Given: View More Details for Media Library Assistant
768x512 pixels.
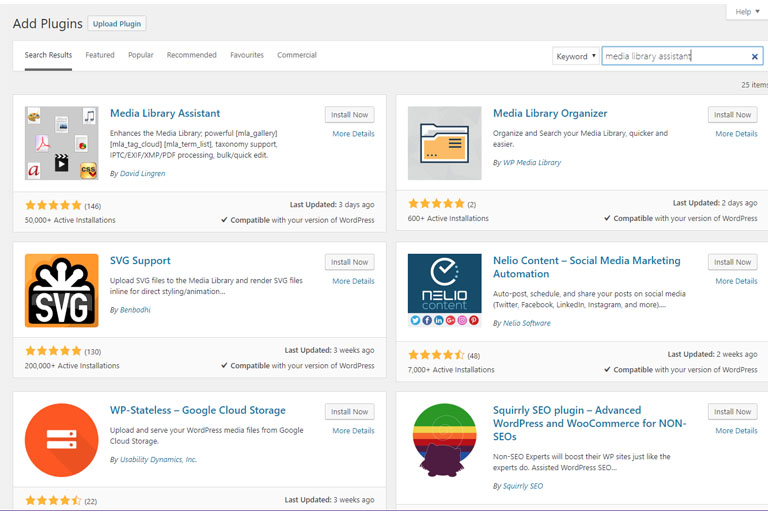Looking at the screenshot, I should pyautogui.click(x=353, y=134).
